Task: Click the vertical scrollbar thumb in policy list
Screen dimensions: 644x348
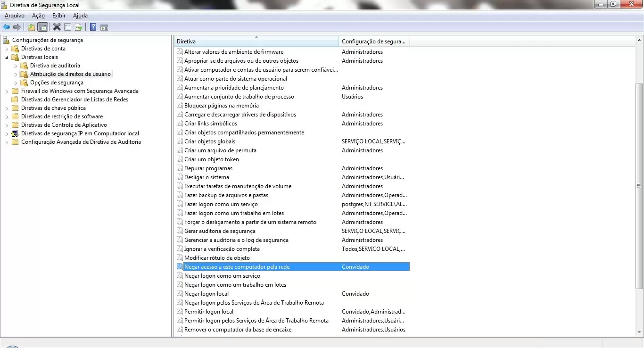Action: pos(639,186)
